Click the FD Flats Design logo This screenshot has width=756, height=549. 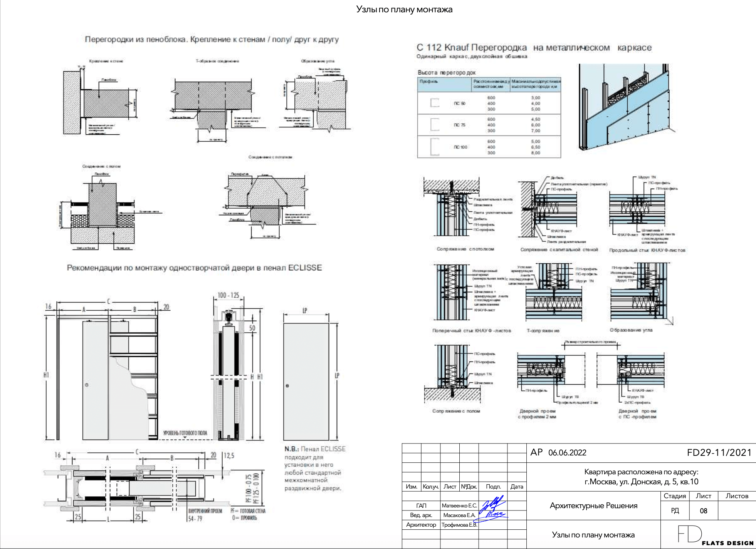716,536
